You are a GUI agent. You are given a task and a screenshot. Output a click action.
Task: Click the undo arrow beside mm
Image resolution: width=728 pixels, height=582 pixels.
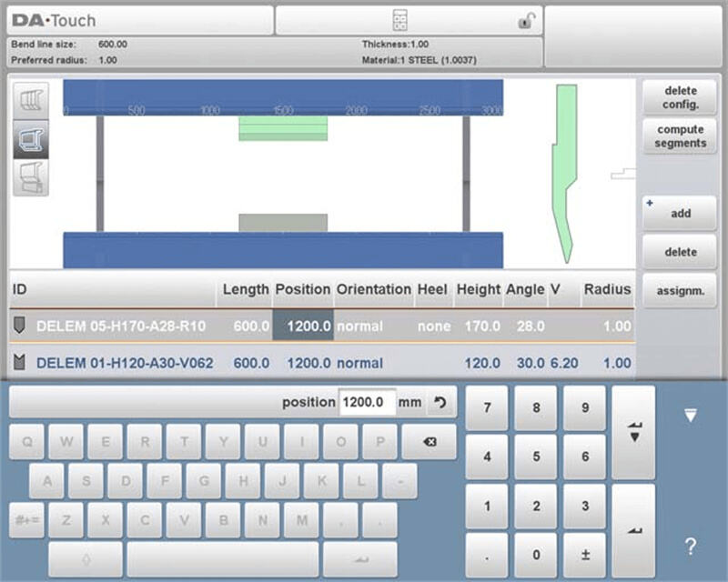pos(440,402)
